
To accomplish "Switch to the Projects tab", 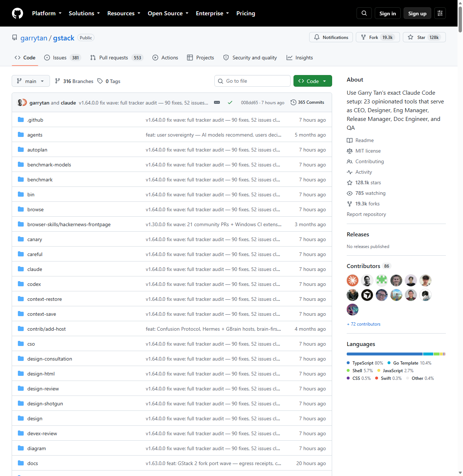I will [x=201, y=58].
